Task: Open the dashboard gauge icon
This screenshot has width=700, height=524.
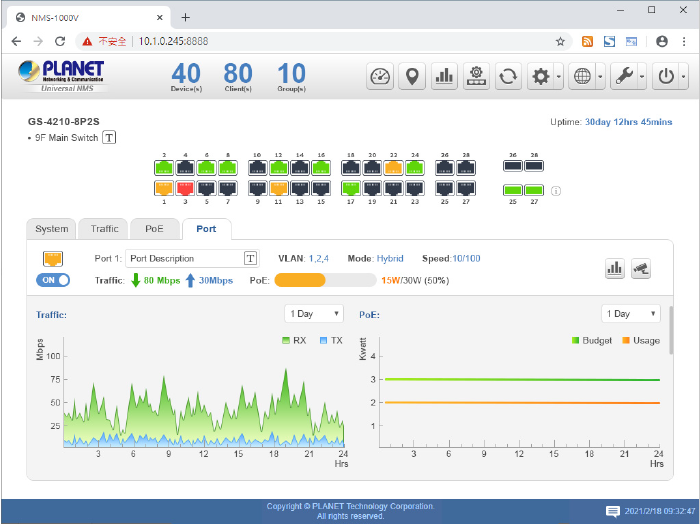Action: pos(380,77)
